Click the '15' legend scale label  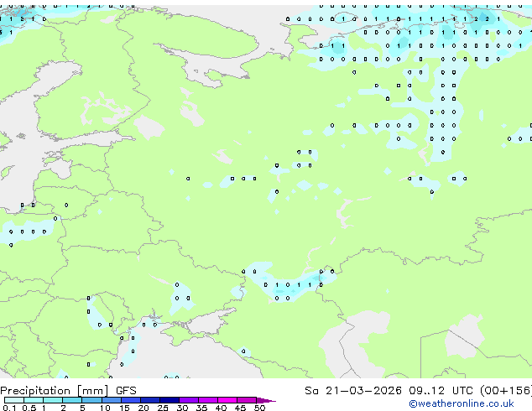124,408
